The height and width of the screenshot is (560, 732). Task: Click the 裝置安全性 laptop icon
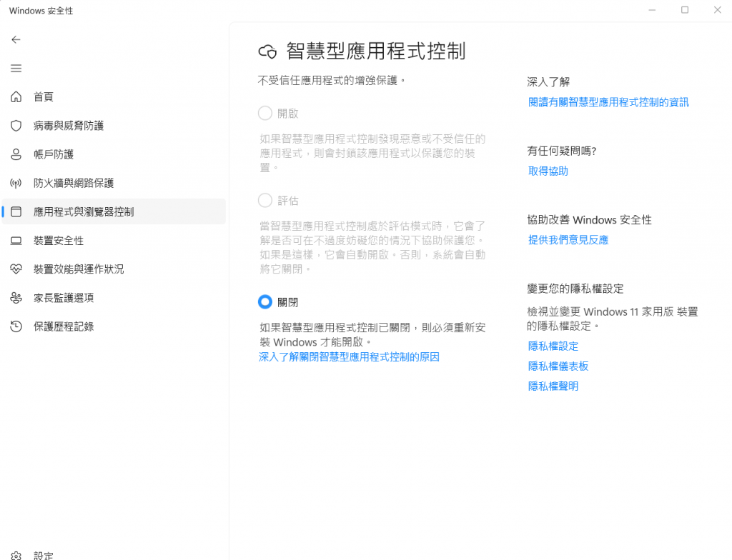[16, 241]
